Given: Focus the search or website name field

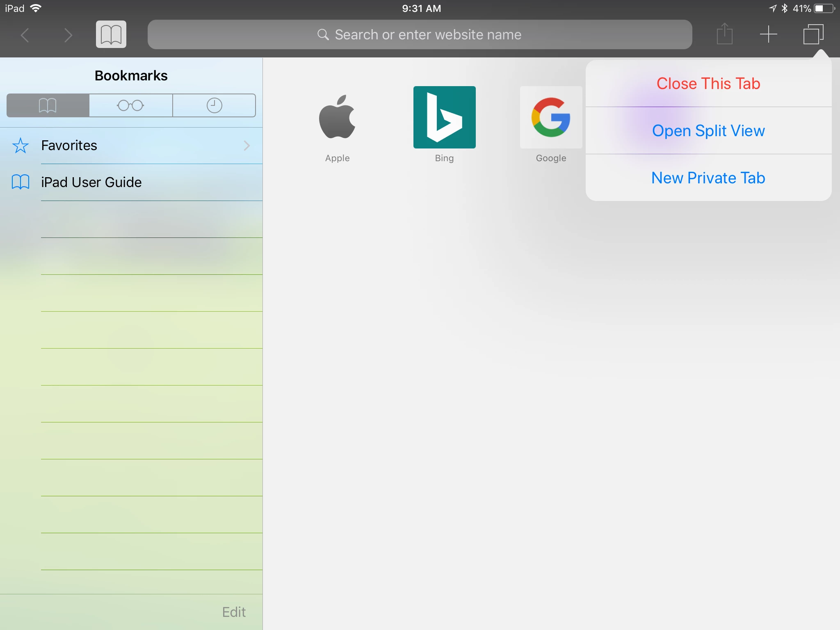Looking at the screenshot, I should click(420, 34).
